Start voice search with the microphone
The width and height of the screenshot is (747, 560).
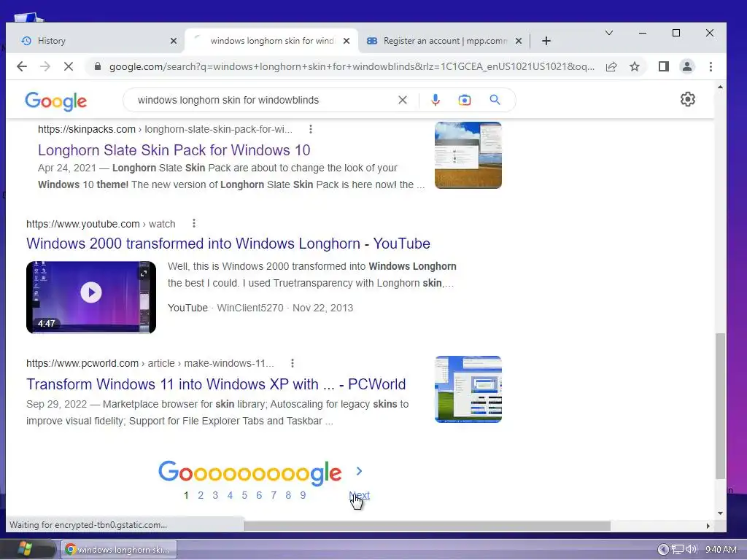click(x=435, y=100)
